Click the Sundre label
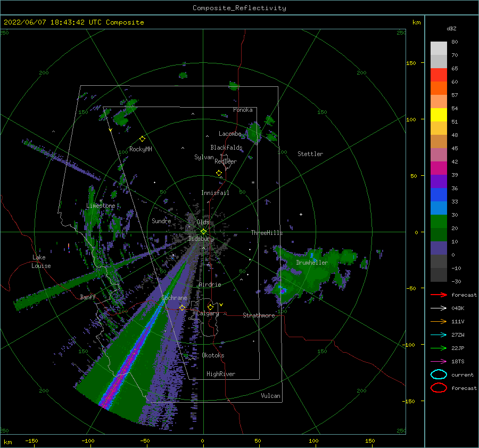The image size is (479, 448). click(161, 221)
